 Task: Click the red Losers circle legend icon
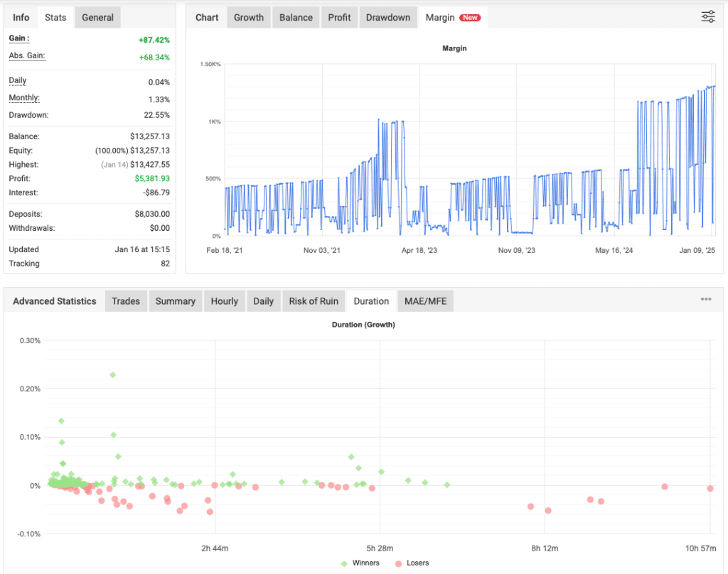pyautogui.click(x=398, y=563)
